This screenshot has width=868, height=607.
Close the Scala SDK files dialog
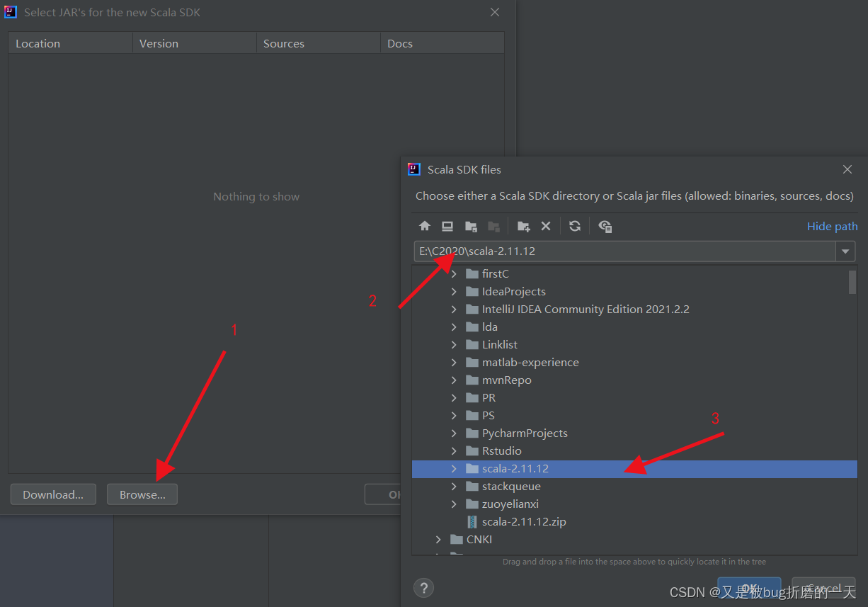tap(847, 170)
